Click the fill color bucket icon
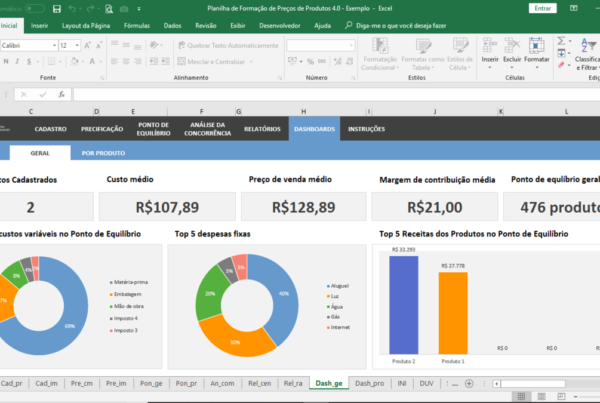The width and height of the screenshot is (600, 403). click(75, 61)
